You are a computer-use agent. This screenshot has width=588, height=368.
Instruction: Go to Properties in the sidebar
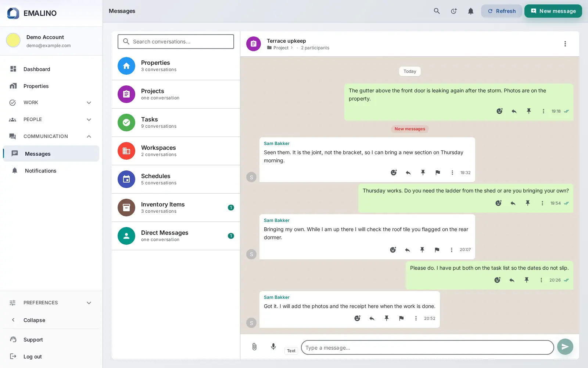tap(51, 86)
